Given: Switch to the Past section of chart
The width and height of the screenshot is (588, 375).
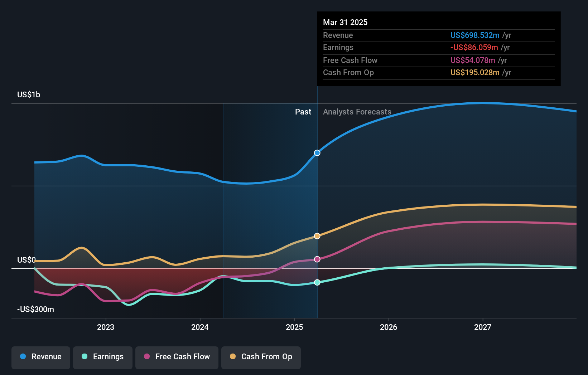Looking at the screenshot, I should click(x=303, y=112).
